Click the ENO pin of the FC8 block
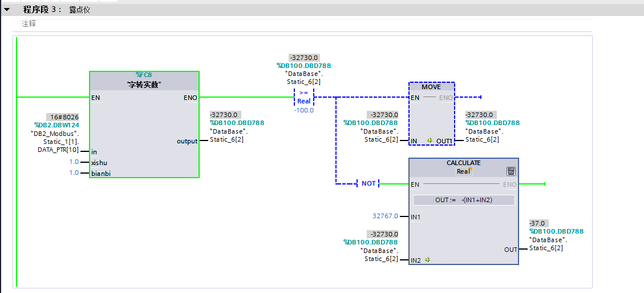 tap(192, 98)
